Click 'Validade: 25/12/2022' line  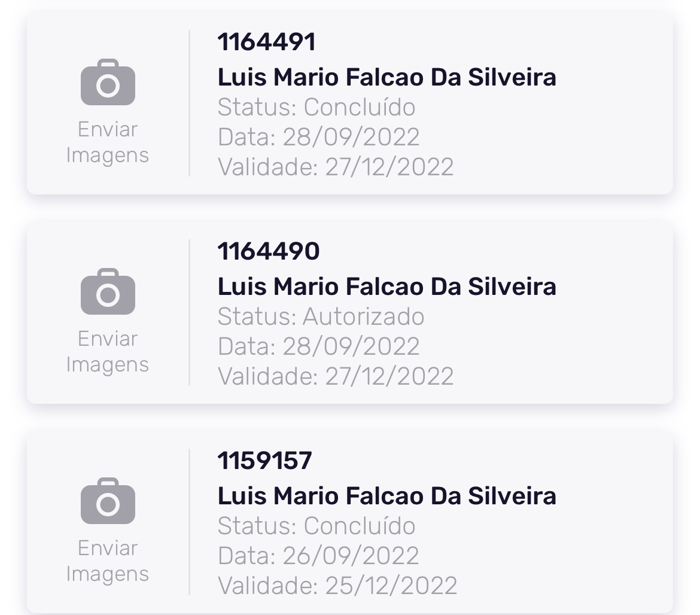tap(337, 586)
